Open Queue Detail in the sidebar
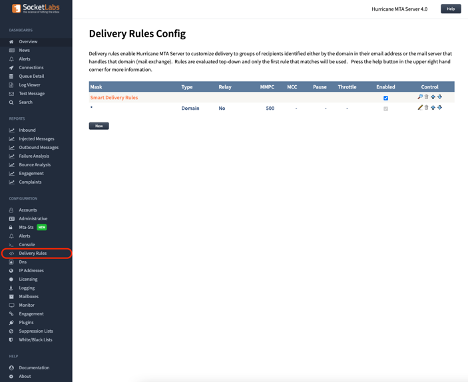 tap(31, 76)
